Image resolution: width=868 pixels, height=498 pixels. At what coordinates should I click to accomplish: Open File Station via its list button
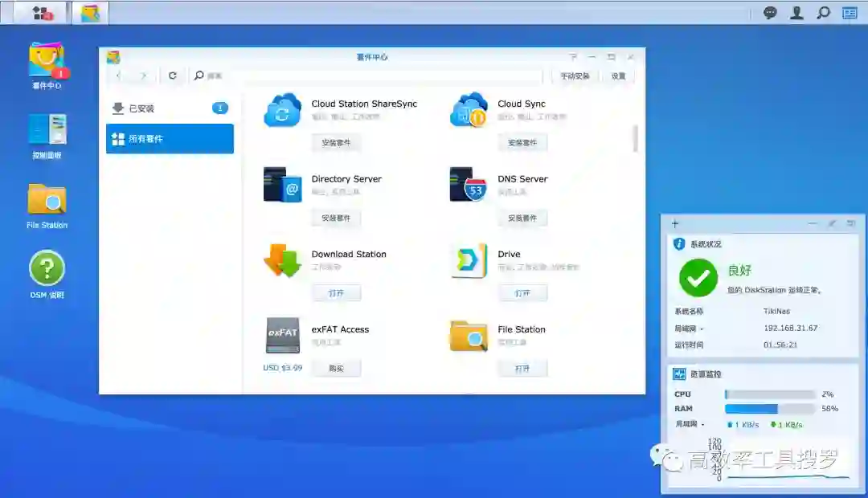coord(522,369)
